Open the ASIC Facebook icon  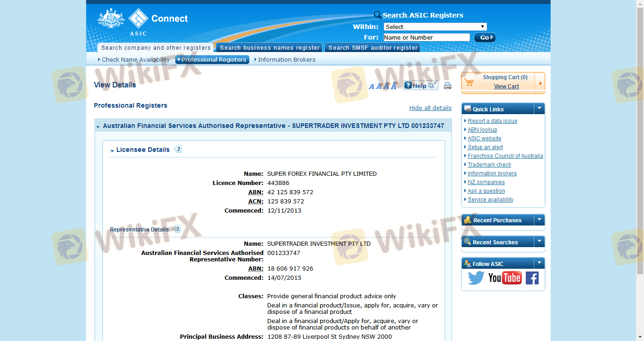pyautogui.click(x=532, y=277)
